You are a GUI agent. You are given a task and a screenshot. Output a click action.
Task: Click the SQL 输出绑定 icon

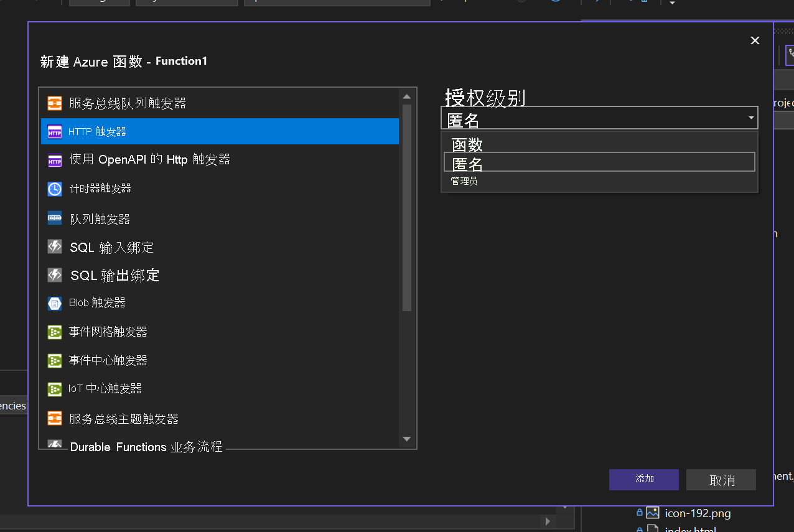[x=55, y=275]
